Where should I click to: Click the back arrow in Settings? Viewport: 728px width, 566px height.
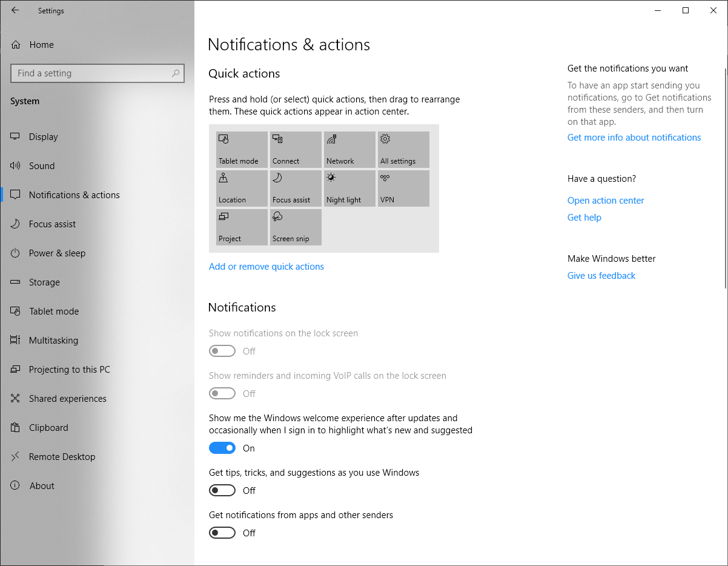(x=15, y=10)
